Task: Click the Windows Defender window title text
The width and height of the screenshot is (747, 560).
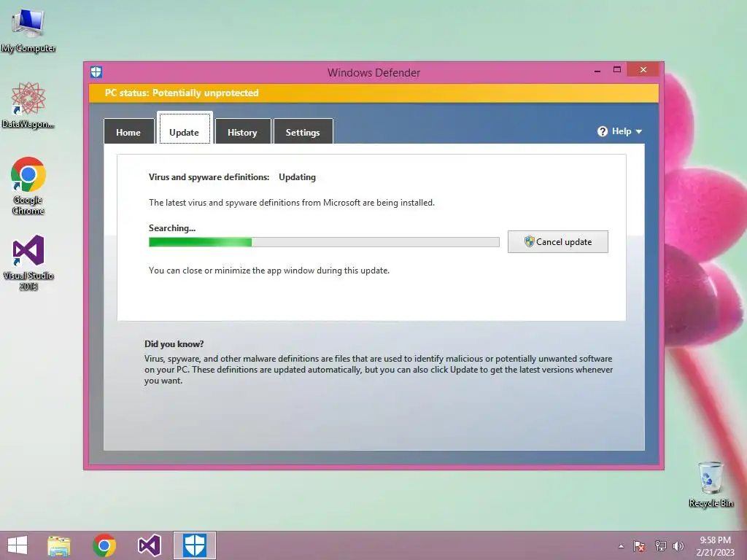Action: coord(373,72)
